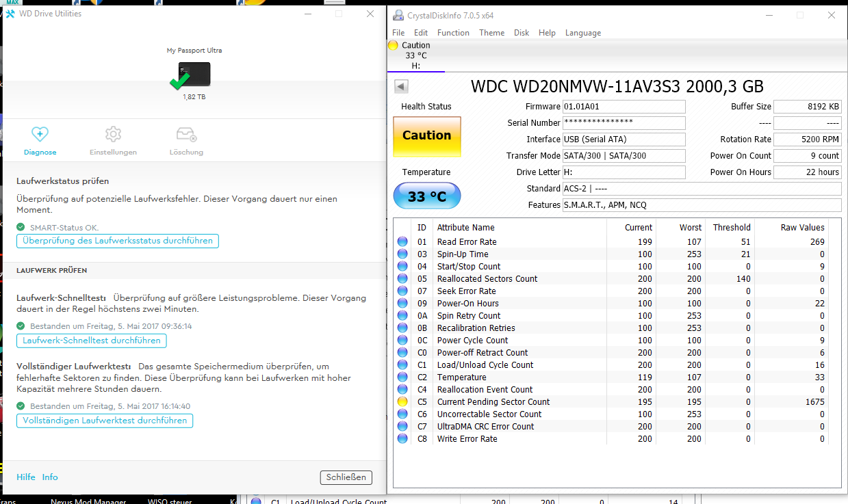Select the Read Error Rate attribute name

click(x=467, y=242)
